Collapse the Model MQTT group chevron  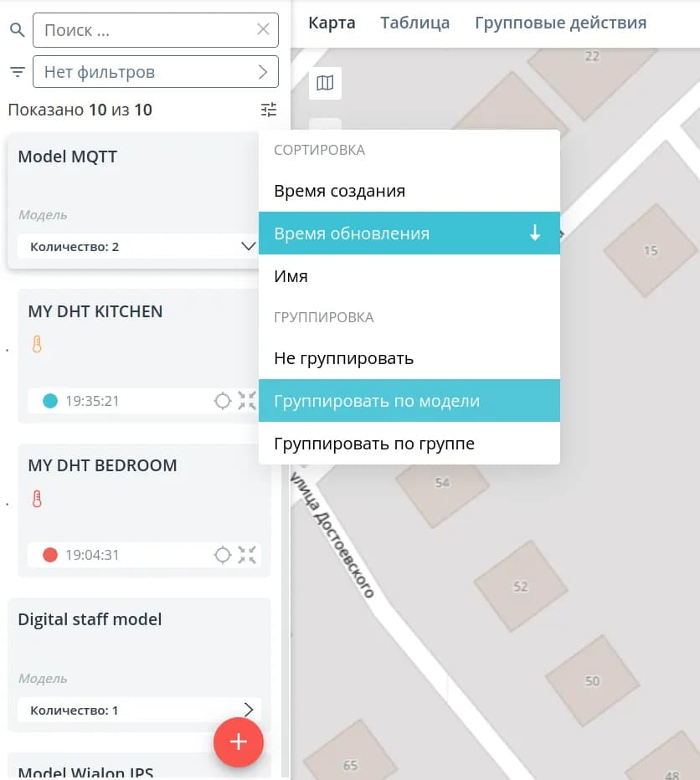[x=249, y=246]
